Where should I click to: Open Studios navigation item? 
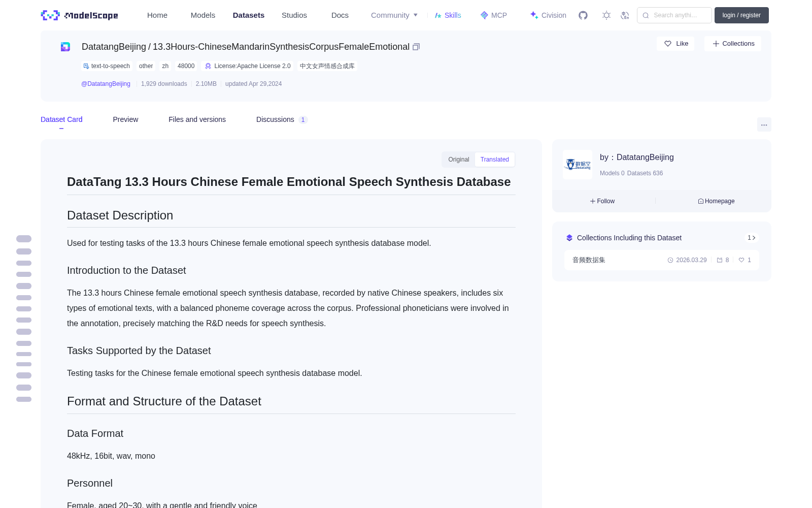pyautogui.click(x=294, y=15)
